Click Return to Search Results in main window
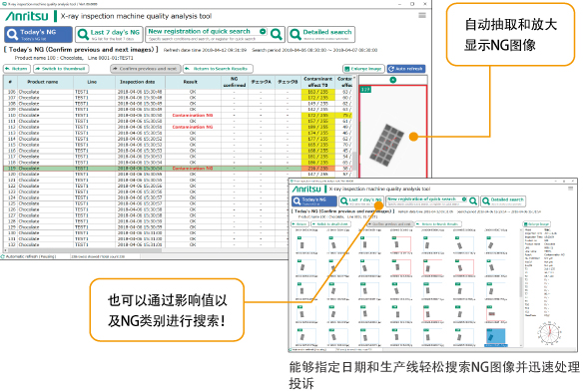 click(218, 69)
